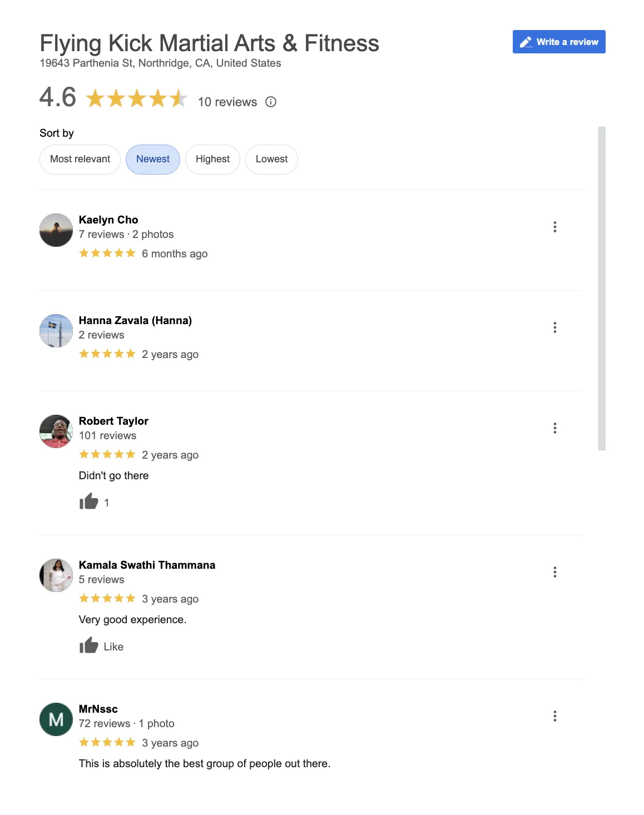Image resolution: width=644 pixels, height=815 pixels.
Task: Click Kamala Swathi Thammana's profile picture
Action: [56, 575]
